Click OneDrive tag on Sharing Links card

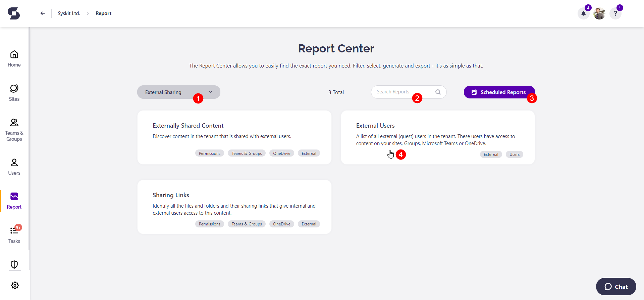(282, 224)
